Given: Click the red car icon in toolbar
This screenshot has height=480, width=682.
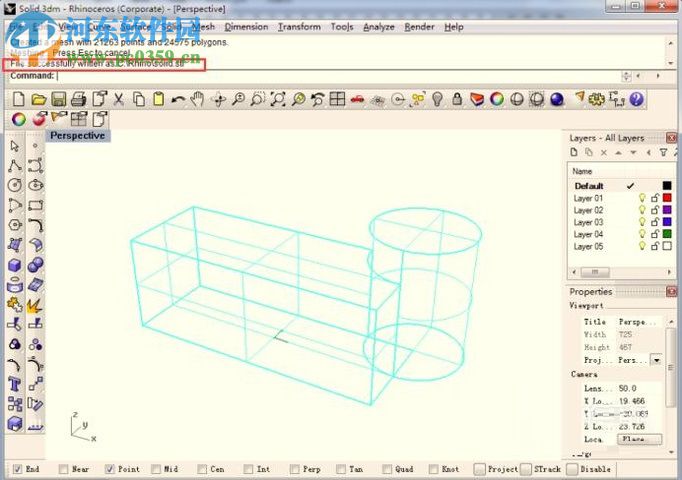Looking at the screenshot, I should click(x=357, y=100).
